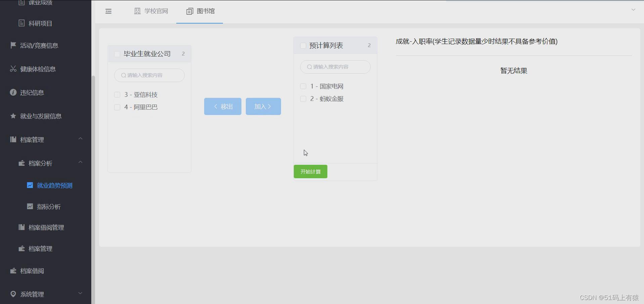
Task: Select the 图书馆 tab
Action: point(199,11)
